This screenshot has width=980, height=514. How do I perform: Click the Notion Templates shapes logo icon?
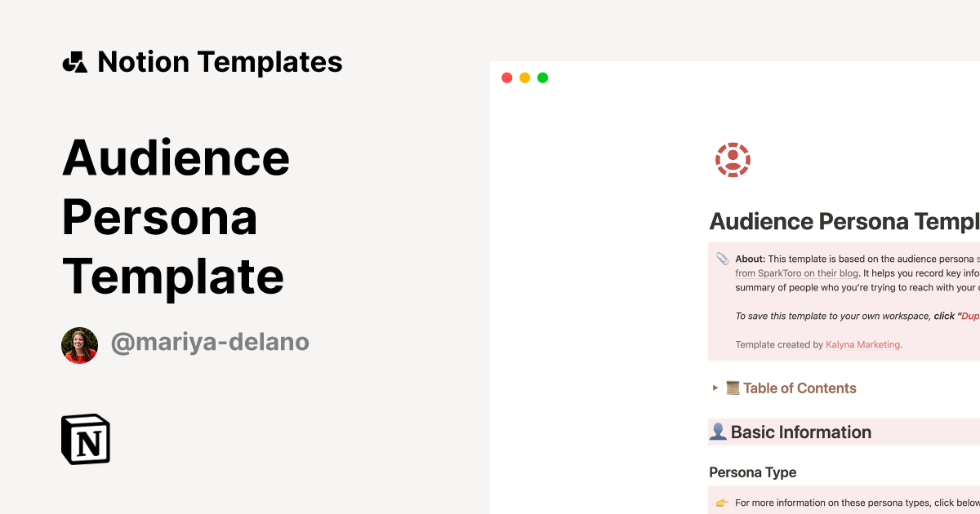coord(74,62)
